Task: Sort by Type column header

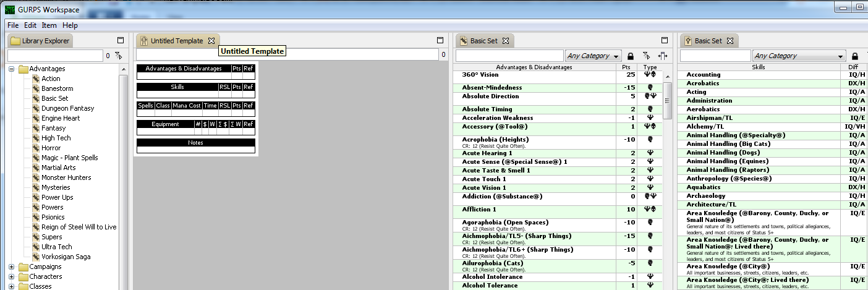Action: [650, 67]
